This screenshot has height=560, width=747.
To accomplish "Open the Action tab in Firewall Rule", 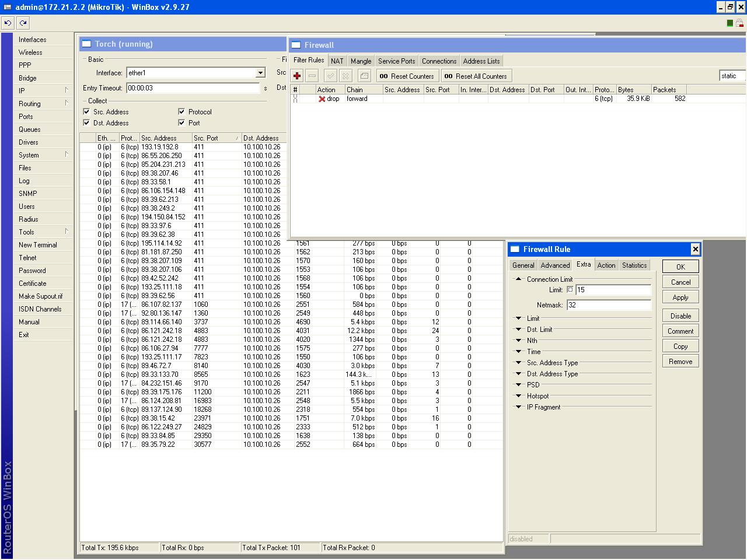I will 606,265.
